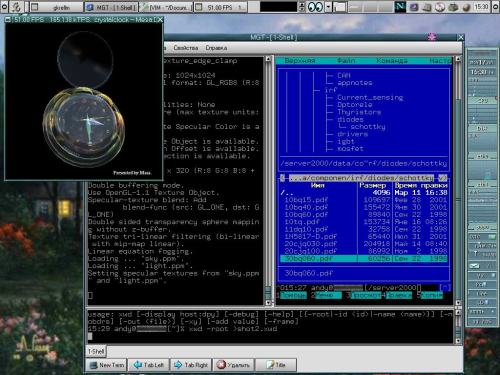Select 20cjq030.pdf in file list
This screenshot has height=375, width=500.
364,244
